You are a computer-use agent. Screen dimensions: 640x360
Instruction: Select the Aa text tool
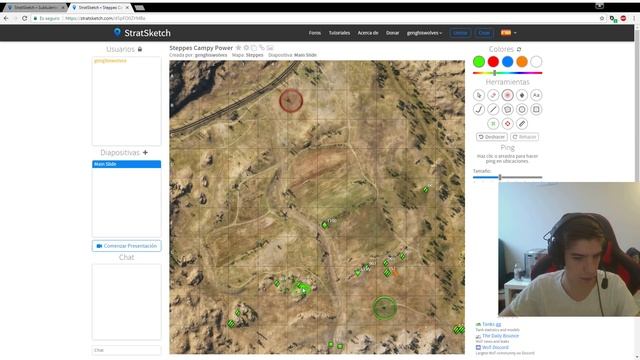[536, 95]
